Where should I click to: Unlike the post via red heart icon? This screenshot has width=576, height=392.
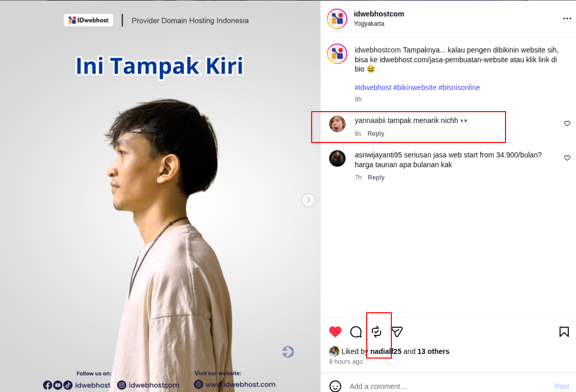(335, 332)
